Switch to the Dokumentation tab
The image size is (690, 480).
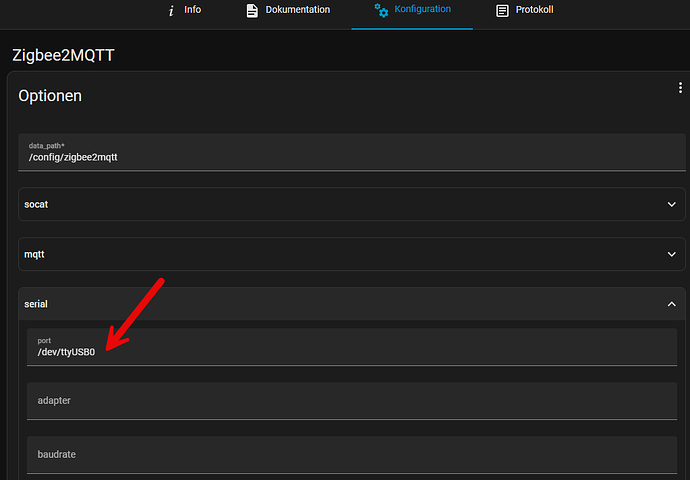288,11
